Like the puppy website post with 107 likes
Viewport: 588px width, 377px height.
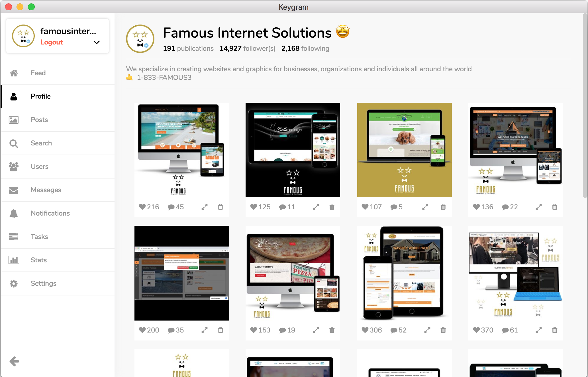click(365, 207)
